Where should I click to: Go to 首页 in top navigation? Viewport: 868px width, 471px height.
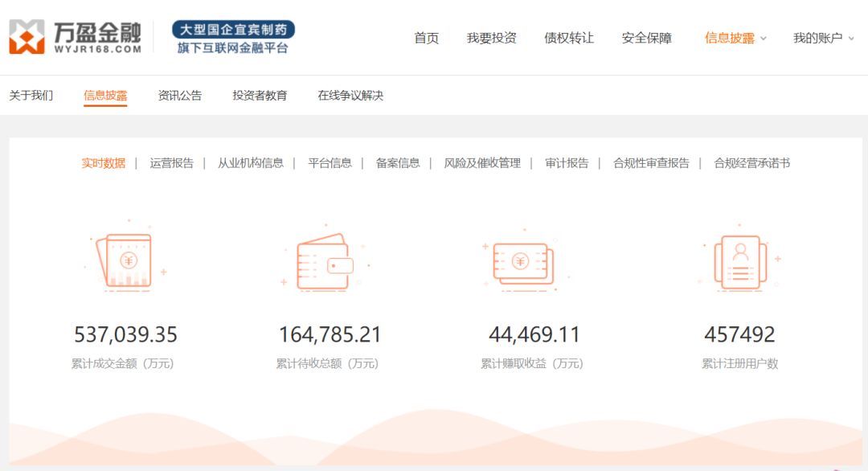(x=426, y=39)
